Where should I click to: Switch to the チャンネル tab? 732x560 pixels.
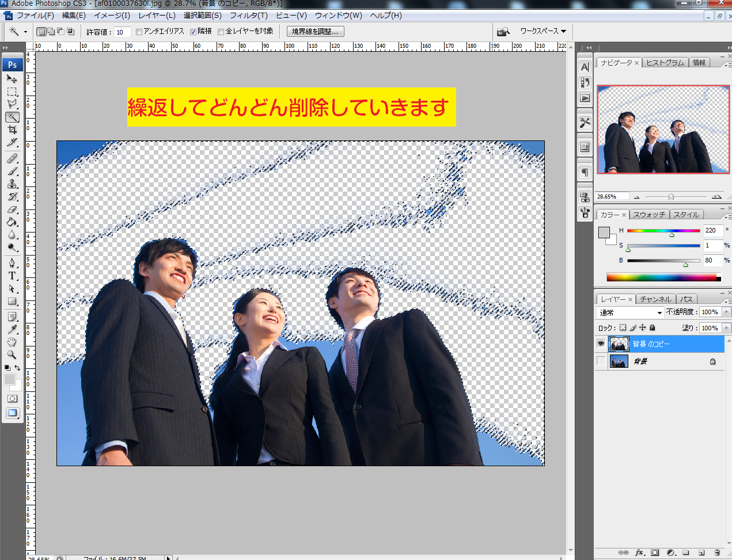click(655, 299)
